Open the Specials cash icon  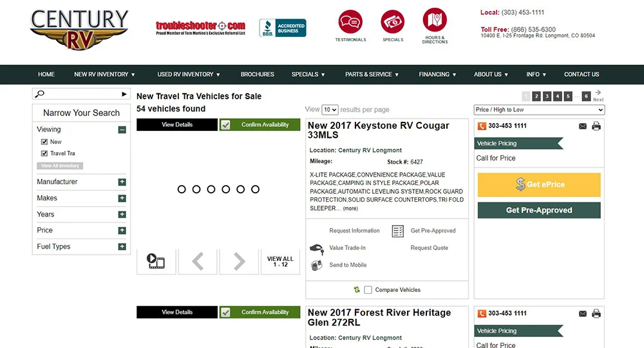(393, 22)
